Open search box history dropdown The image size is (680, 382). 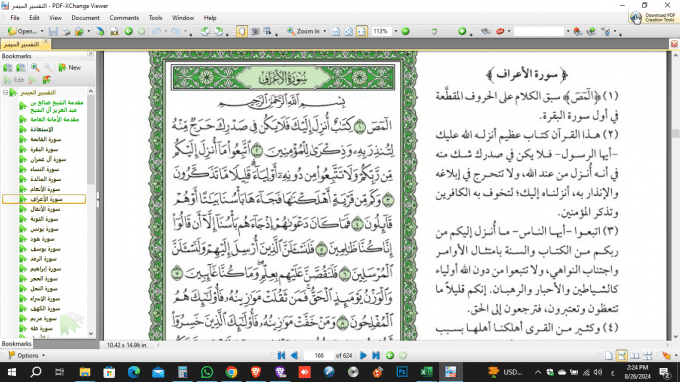click(568, 31)
